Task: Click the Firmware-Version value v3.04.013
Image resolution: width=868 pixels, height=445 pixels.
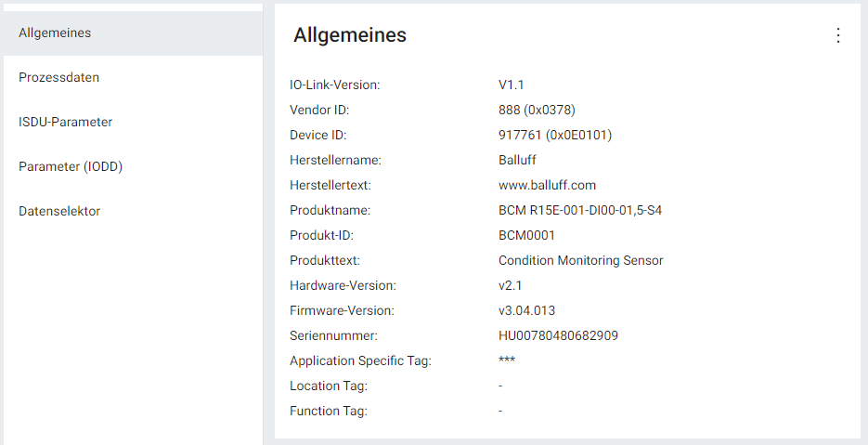Action: click(526, 310)
